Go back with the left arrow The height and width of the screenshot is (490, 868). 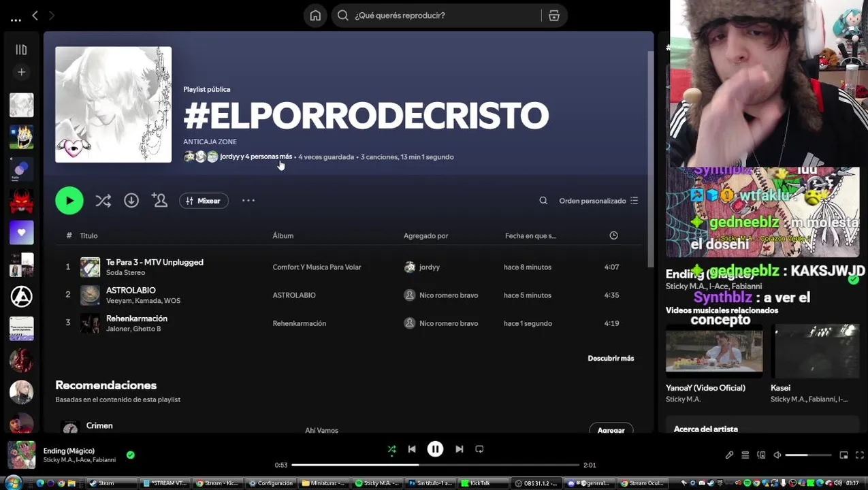pos(35,15)
